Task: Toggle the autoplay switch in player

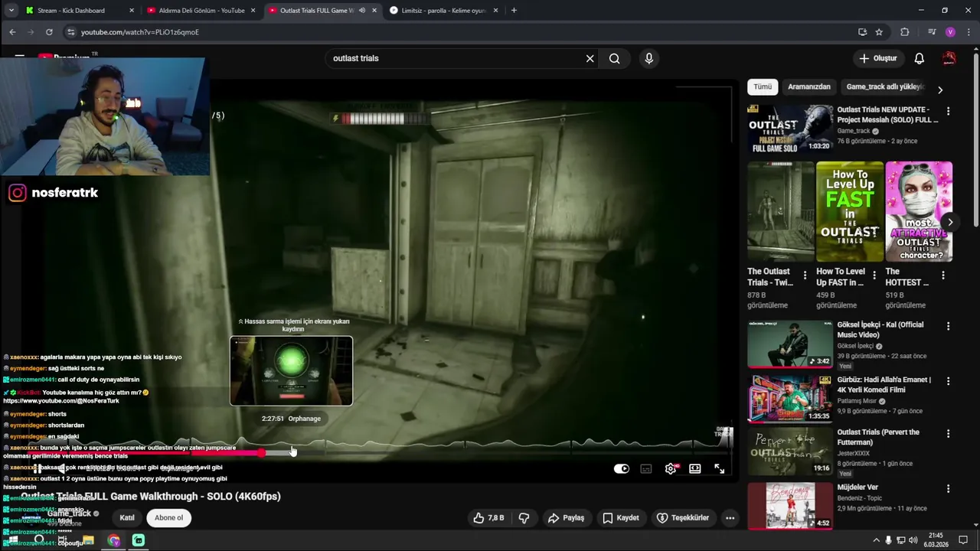Action: tap(622, 469)
